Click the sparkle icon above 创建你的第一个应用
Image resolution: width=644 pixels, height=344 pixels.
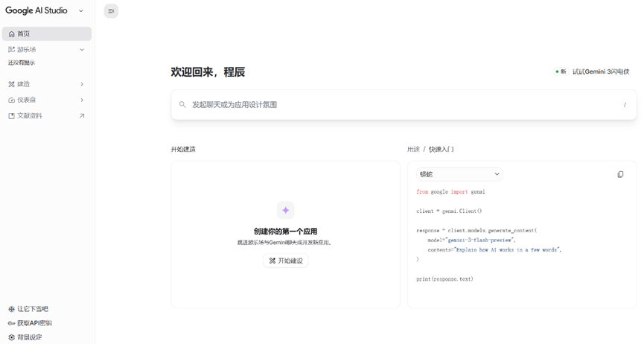point(285,211)
